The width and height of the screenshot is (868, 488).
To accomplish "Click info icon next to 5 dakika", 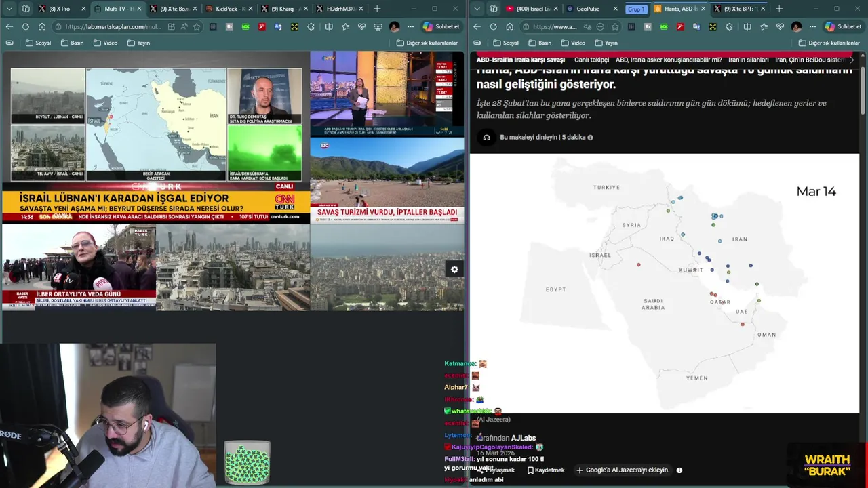I will [x=590, y=137].
